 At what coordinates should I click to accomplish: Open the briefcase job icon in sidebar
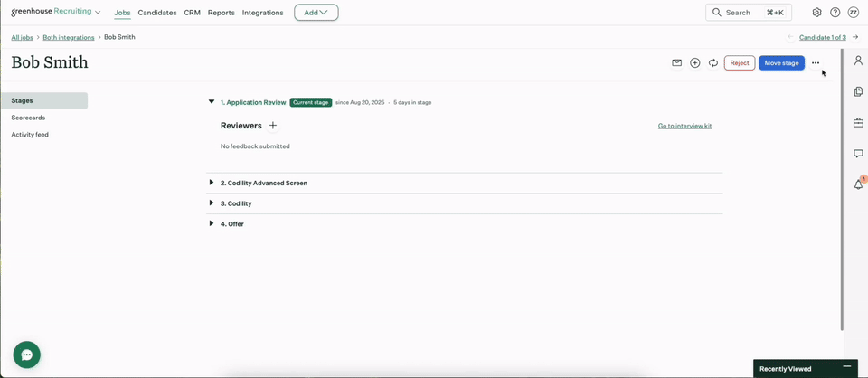(859, 122)
